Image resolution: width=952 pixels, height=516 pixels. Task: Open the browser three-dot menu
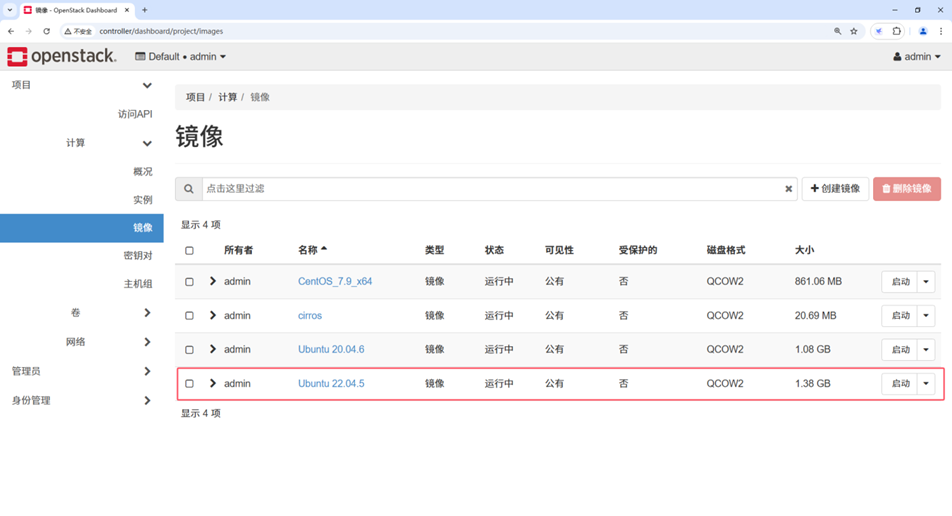941,31
